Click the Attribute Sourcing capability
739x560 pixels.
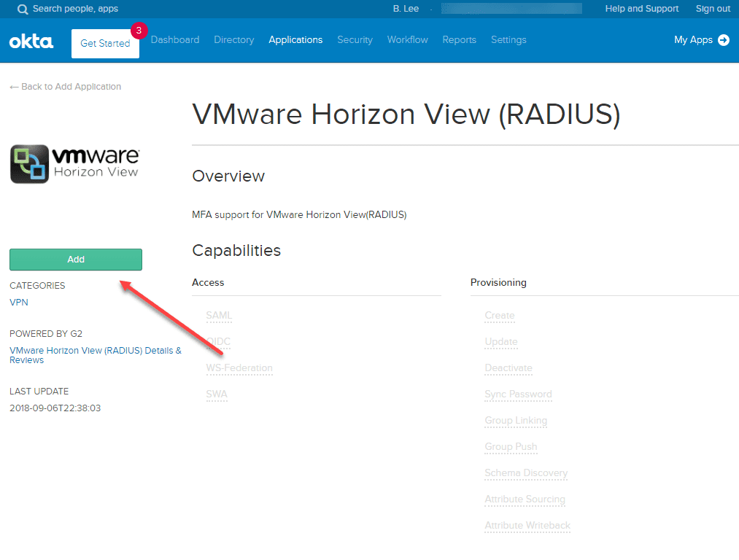pos(525,499)
